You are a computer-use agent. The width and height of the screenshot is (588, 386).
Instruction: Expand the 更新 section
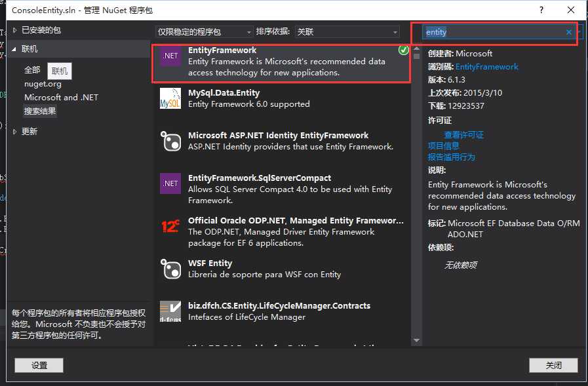click(14, 132)
